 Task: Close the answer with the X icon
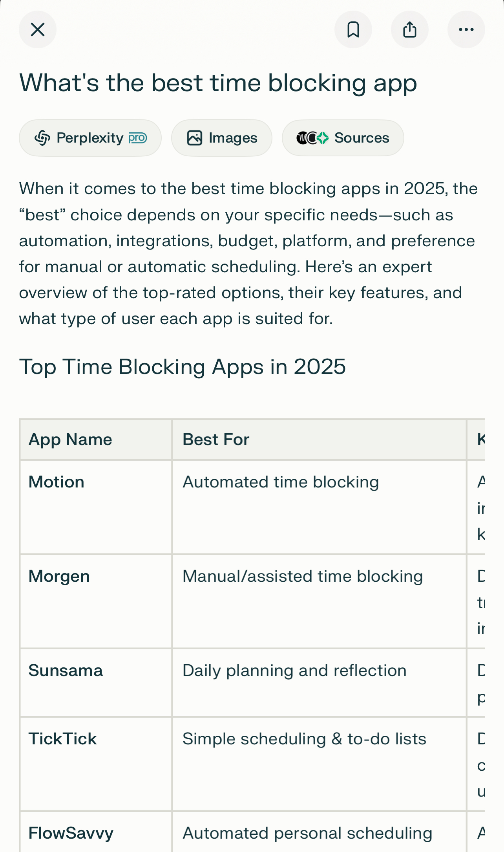coord(38,29)
